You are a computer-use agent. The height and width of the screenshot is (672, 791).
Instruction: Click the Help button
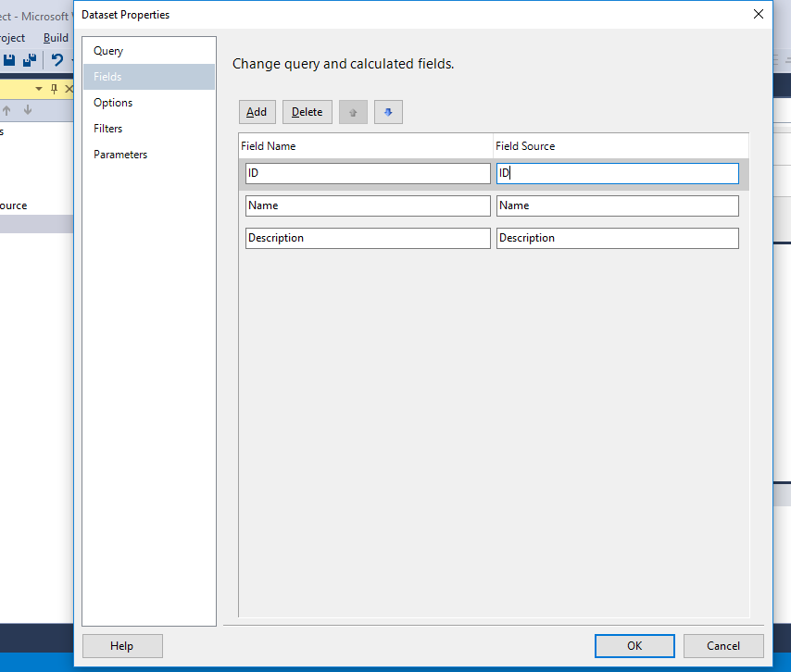point(122,645)
